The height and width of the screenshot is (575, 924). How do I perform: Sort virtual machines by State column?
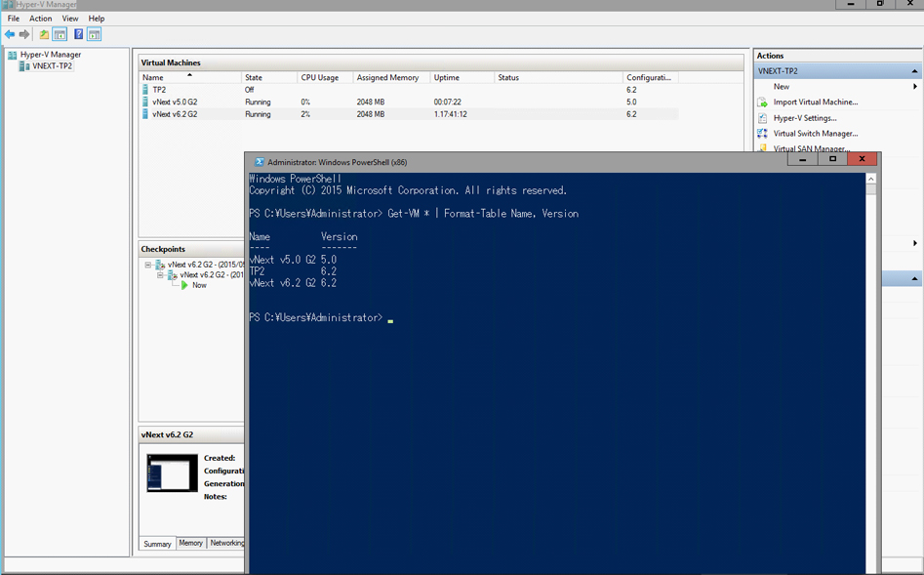[x=269, y=77]
